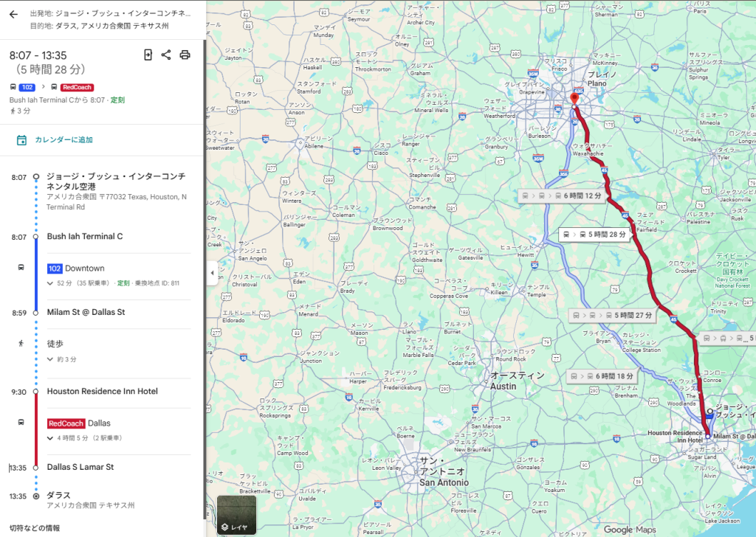Select the blue 102 bus badge

coord(27,87)
